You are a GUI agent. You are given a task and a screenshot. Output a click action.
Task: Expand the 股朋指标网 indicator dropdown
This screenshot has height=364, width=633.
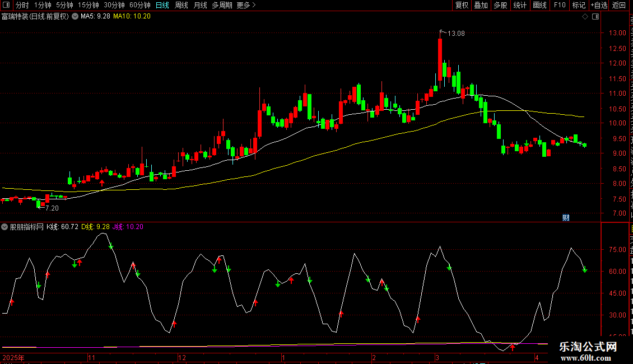pyautogui.click(x=4, y=227)
